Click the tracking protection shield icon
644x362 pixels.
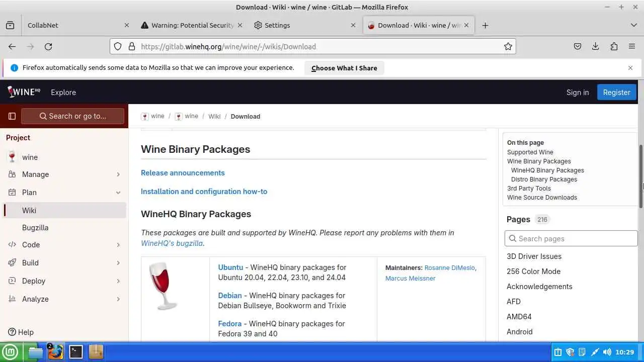pyautogui.click(x=118, y=46)
